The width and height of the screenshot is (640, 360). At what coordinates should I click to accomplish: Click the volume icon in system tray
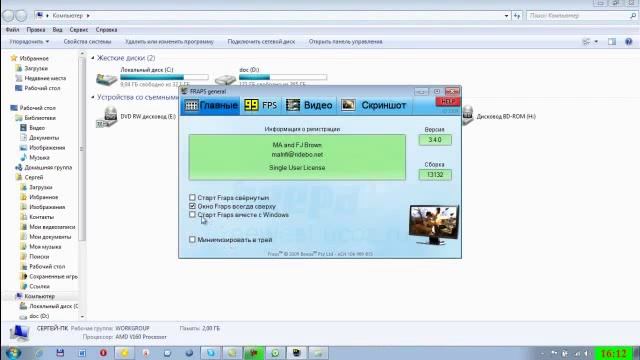point(587,353)
